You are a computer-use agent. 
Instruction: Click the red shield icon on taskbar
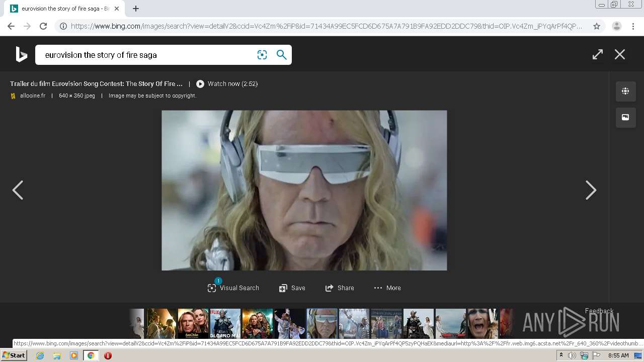(x=108, y=355)
